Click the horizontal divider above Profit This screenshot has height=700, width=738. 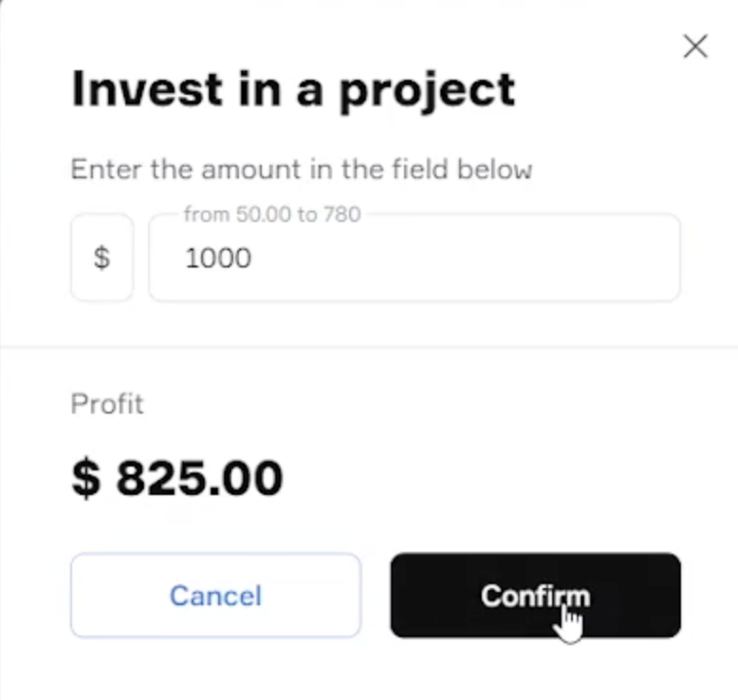point(369,346)
